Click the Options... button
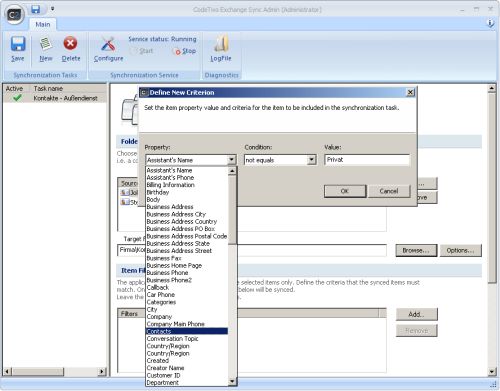The image size is (500, 391). [461, 250]
